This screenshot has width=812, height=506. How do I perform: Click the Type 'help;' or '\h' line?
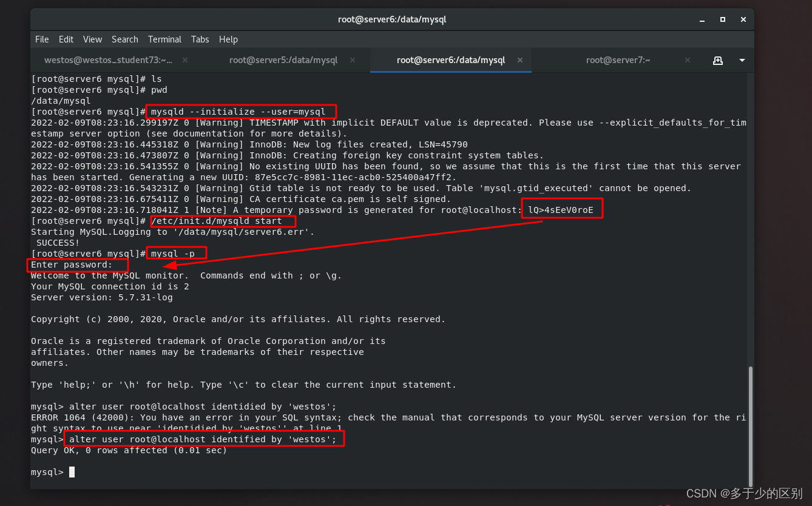[243, 385]
